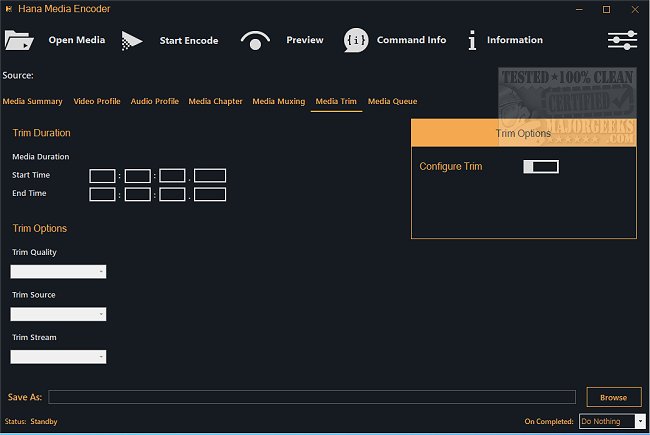Screen dimensions: 650x435
Task: Click the Open Media label
Action: (77, 40)
